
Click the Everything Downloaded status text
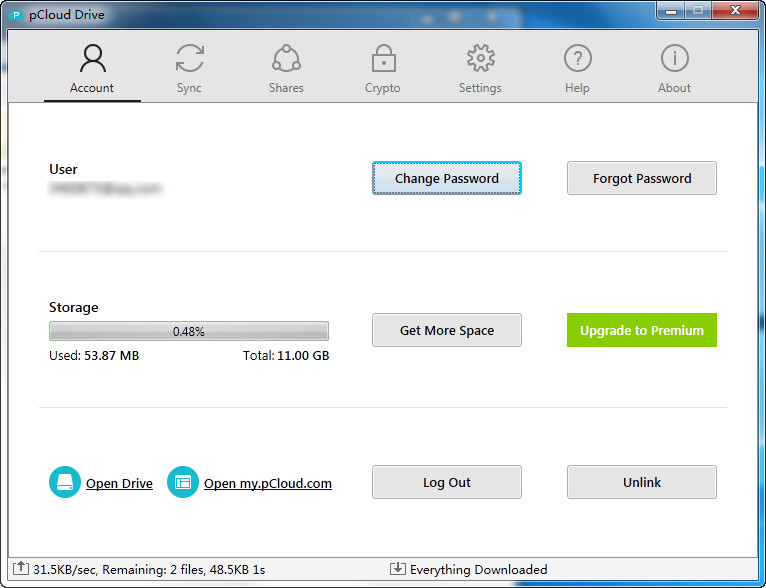[x=478, y=569]
